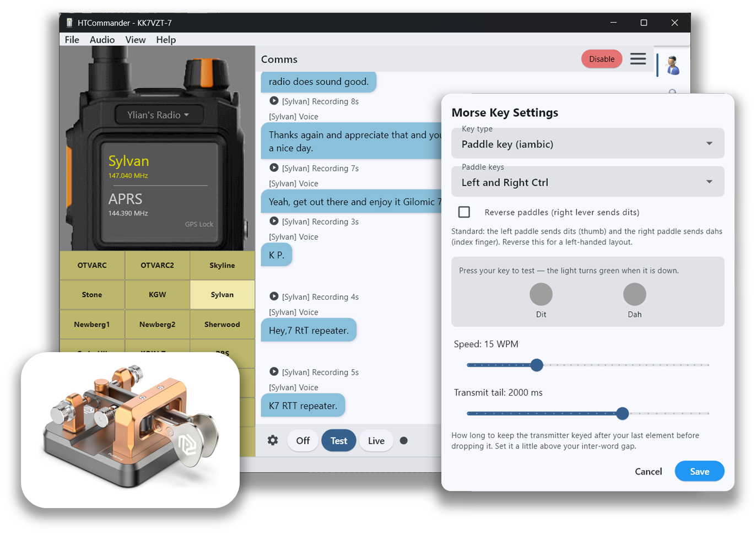Click the user profile avatar icon
The height and width of the screenshot is (534, 756).
(672, 65)
